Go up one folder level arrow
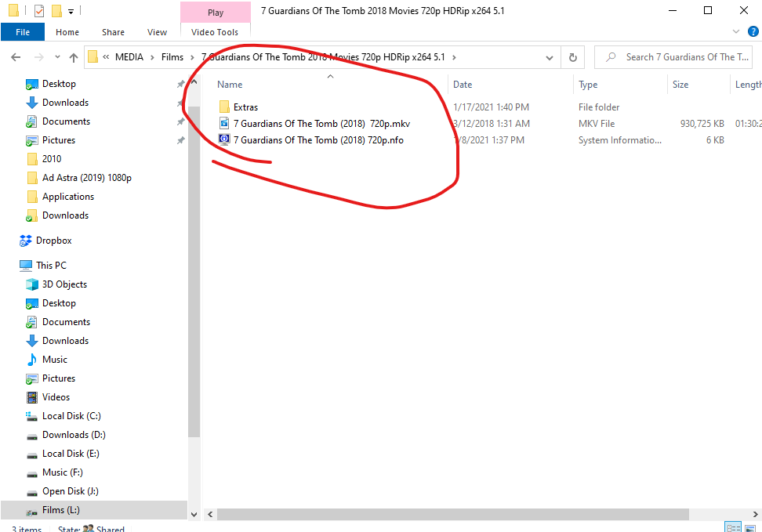This screenshot has height=532, width=762. point(74,57)
